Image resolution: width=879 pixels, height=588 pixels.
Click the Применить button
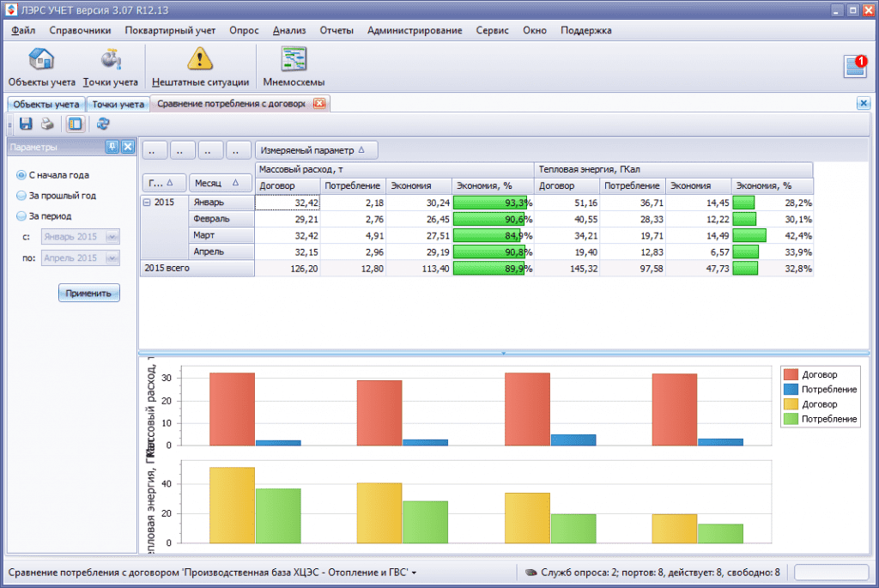pyautogui.click(x=89, y=293)
